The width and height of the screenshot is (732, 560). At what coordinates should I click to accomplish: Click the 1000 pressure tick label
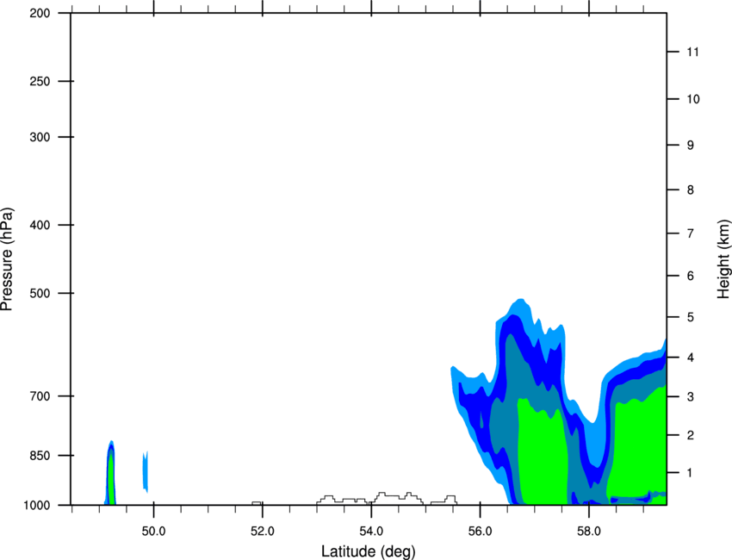[x=37, y=505]
